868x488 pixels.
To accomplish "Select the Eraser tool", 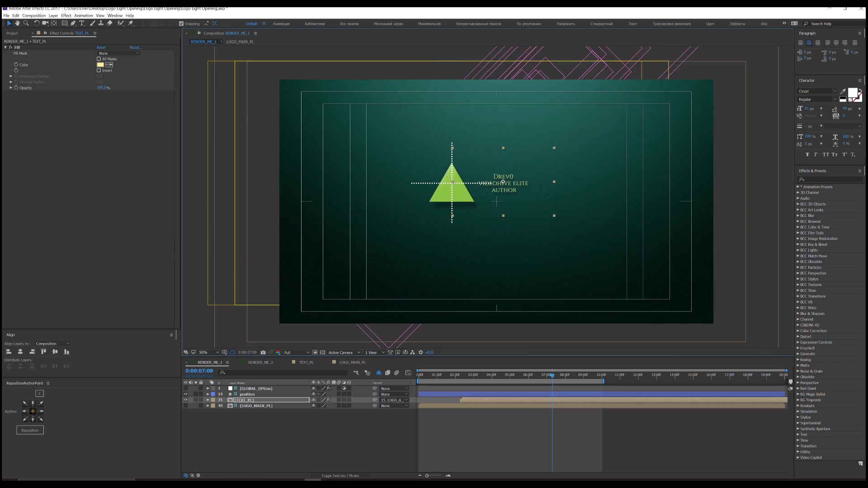I will (109, 23).
